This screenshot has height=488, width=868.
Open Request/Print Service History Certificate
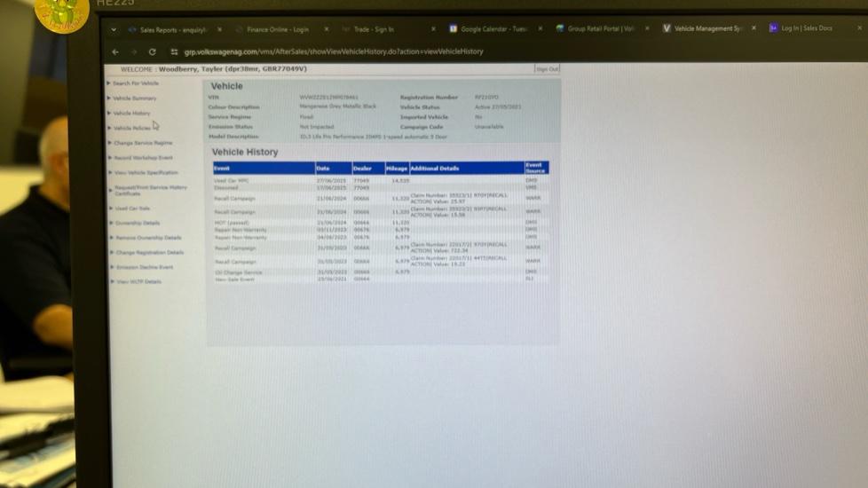(x=151, y=191)
